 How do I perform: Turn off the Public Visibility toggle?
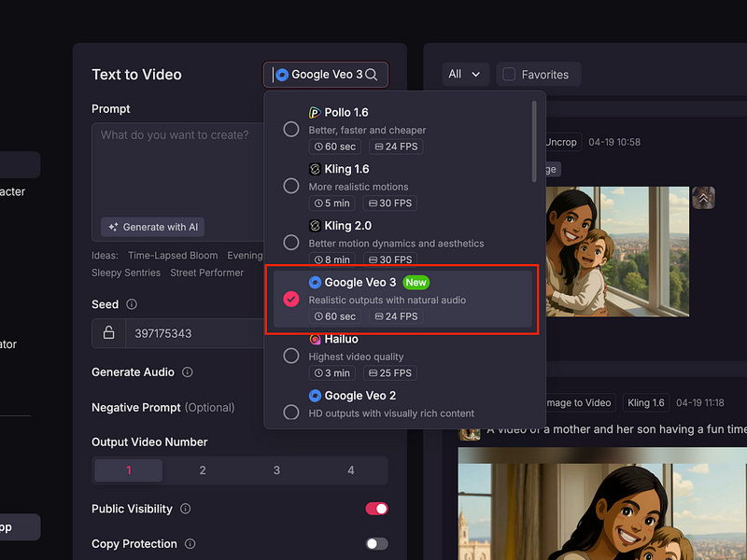click(377, 509)
